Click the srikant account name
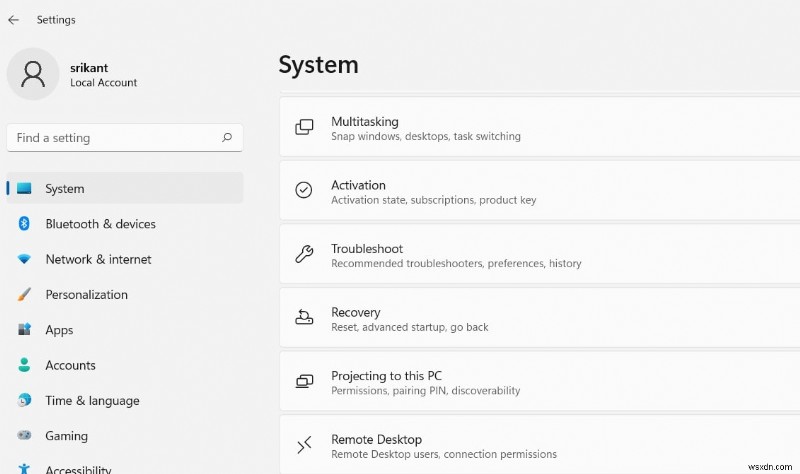Viewport: 800px width, 474px height. coord(89,68)
